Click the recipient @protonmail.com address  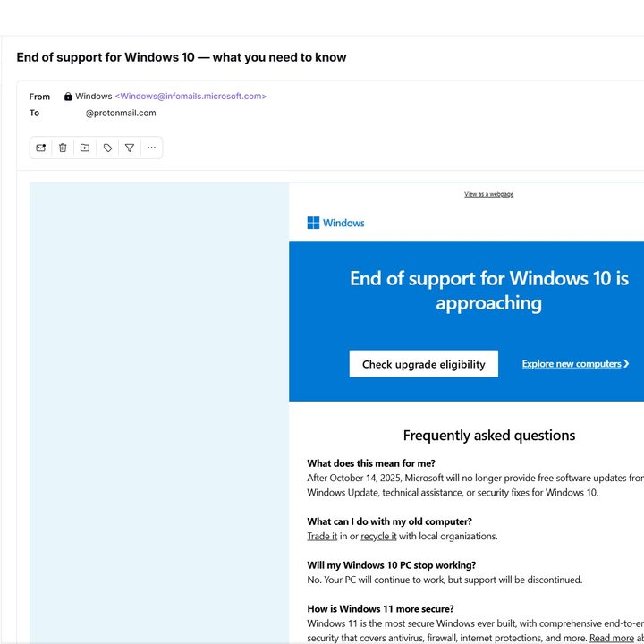tap(121, 113)
